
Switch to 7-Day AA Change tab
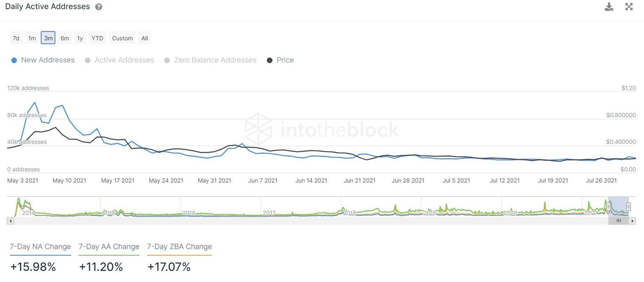[109, 247]
